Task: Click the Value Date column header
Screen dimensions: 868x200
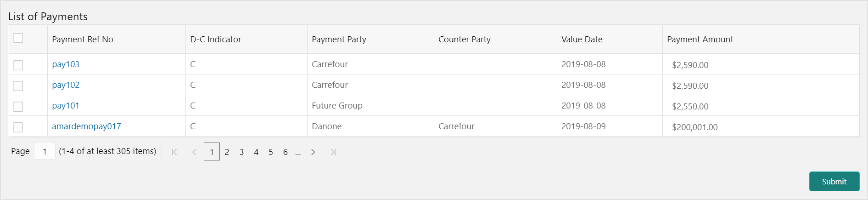Action: [x=582, y=40]
